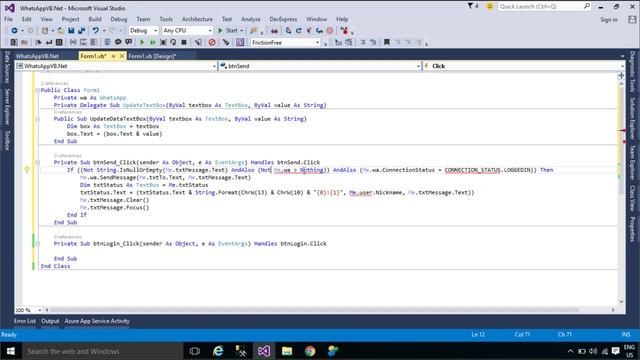This screenshot has width=640, height=360.
Task: Open the Click member dropdown
Action: [524, 66]
